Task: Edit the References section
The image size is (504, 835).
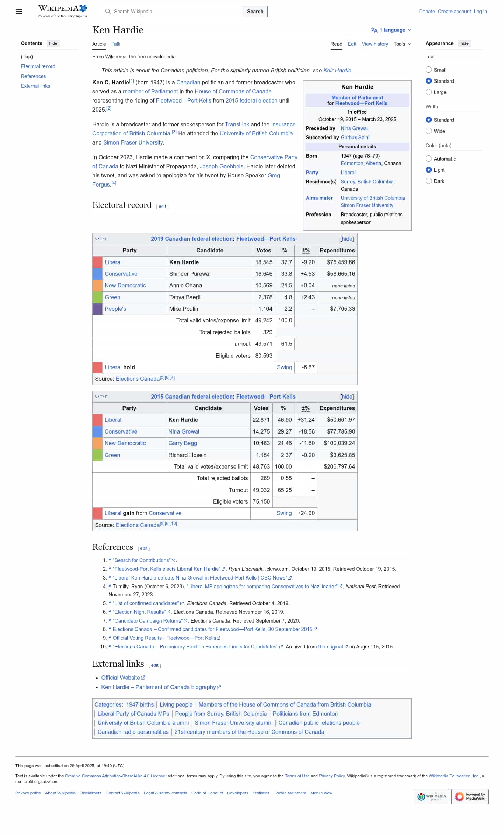Action: click(x=144, y=548)
